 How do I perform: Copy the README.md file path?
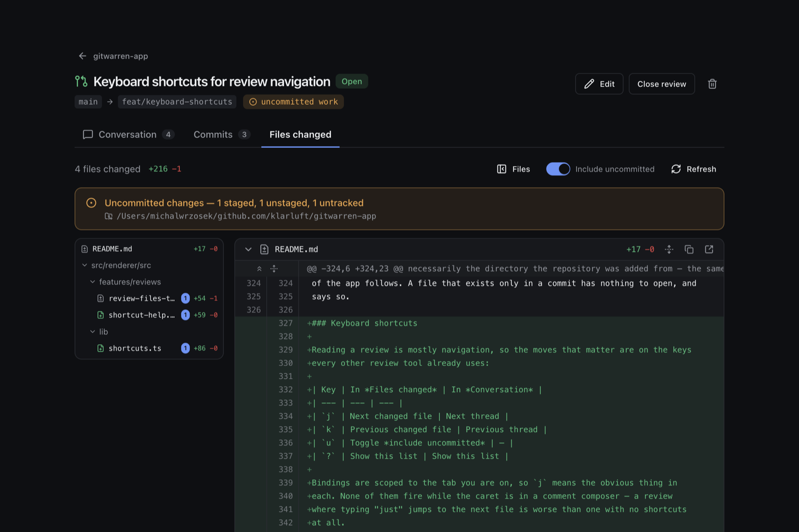689,249
